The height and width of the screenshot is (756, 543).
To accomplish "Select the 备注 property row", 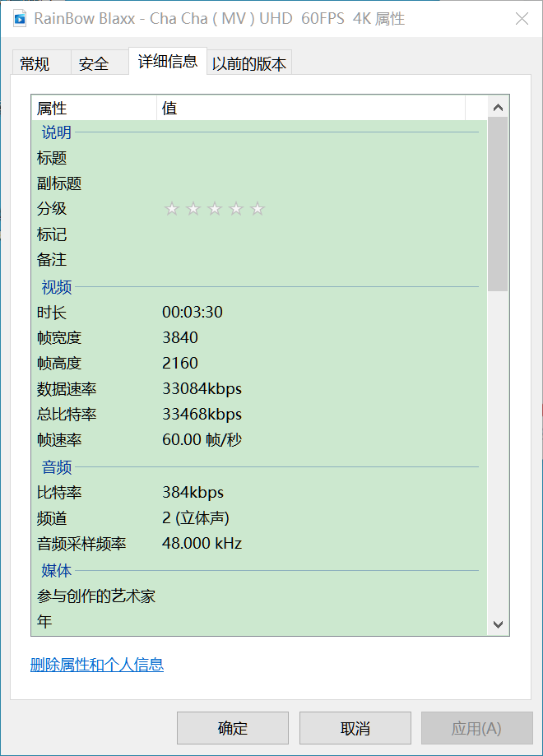I will (259, 260).
